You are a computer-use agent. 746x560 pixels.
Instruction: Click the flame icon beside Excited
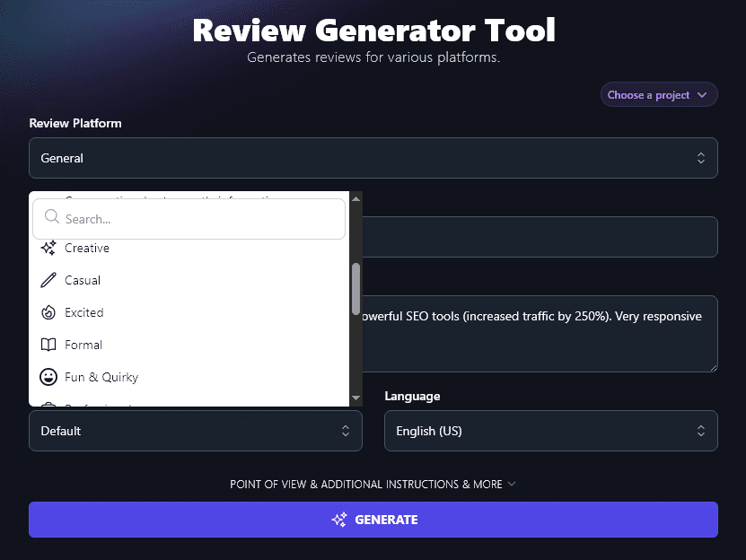(48, 312)
